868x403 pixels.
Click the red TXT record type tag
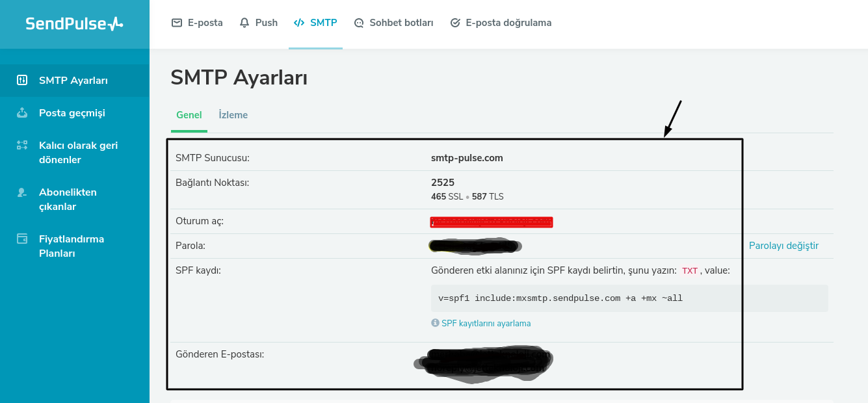[x=690, y=271]
